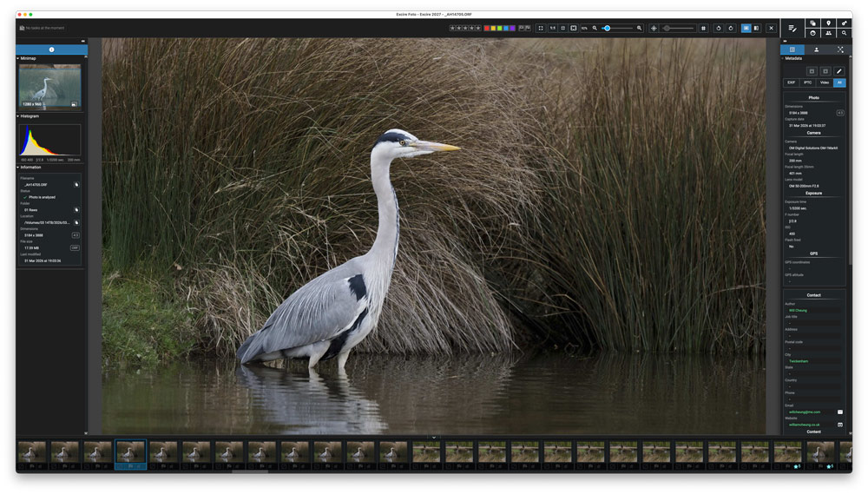Screen dimensions: 868x494
Task: Switch to single image view mode
Action: (746, 29)
